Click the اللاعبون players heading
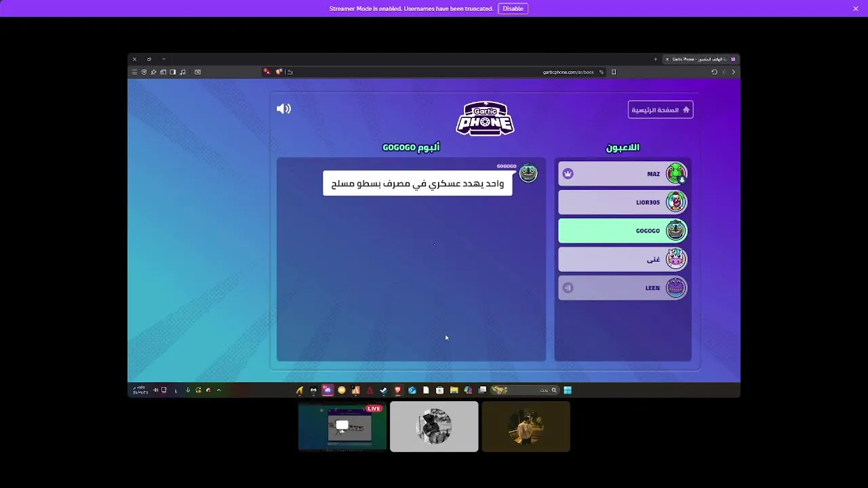This screenshot has height=488, width=868. pyautogui.click(x=623, y=147)
